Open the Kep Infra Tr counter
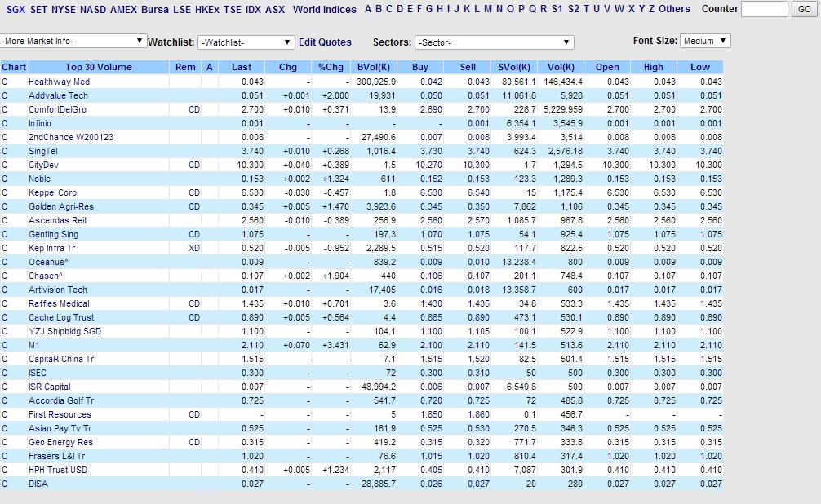This screenshot has width=821, height=504. pyautogui.click(x=52, y=248)
